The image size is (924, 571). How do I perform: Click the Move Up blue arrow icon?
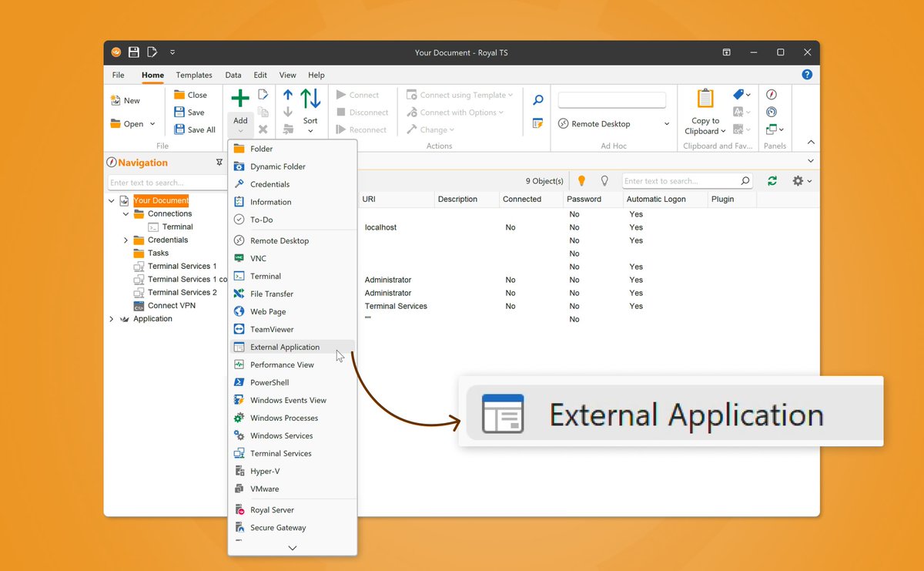288,95
